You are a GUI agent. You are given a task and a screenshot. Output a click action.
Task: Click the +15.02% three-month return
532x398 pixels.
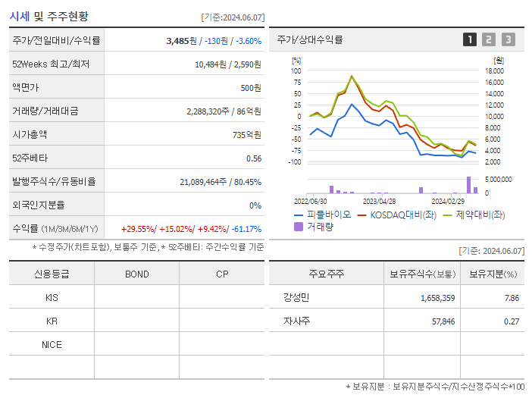[x=176, y=229]
